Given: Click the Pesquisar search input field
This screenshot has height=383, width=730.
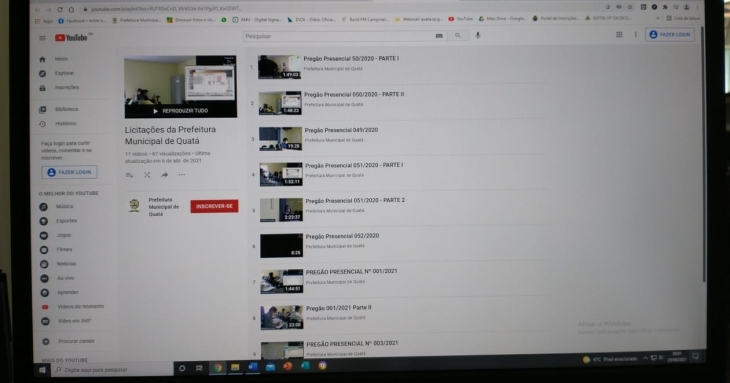Looking at the screenshot, I should coord(338,36).
